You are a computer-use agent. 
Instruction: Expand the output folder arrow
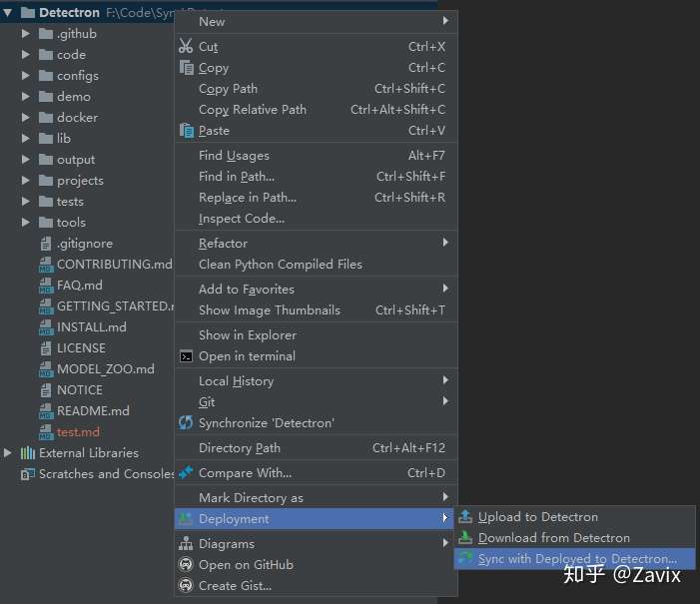pos(26,160)
